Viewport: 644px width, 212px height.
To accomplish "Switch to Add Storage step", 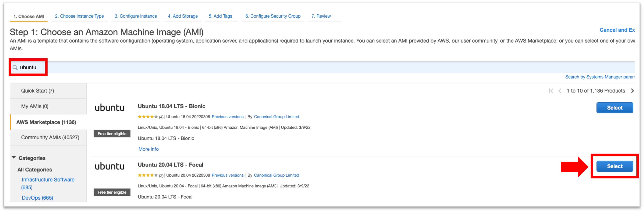I will (182, 16).
